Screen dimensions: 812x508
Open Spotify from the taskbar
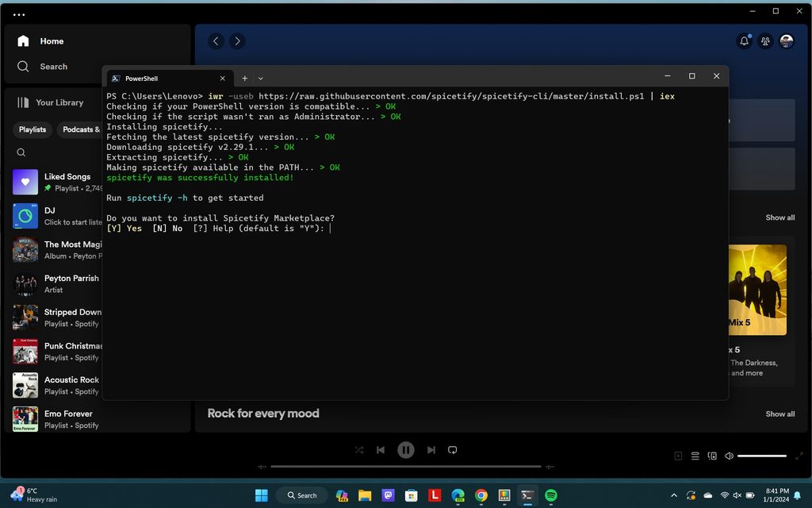click(550, 495)
